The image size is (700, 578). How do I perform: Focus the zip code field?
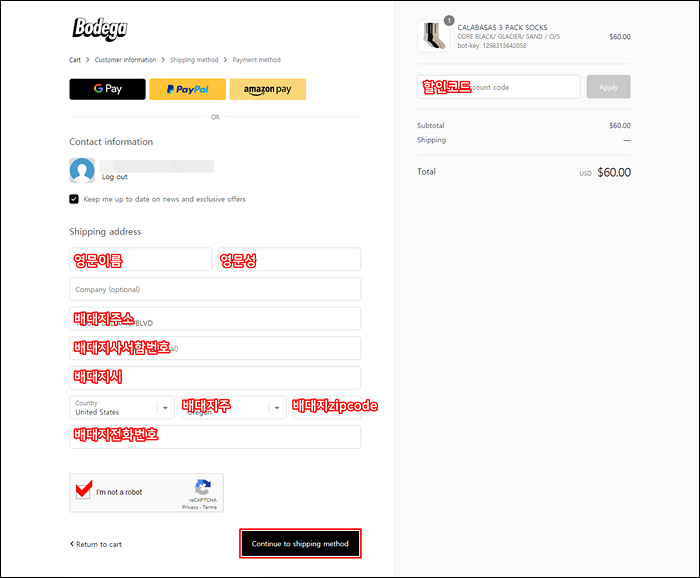(x=327, y=407)
